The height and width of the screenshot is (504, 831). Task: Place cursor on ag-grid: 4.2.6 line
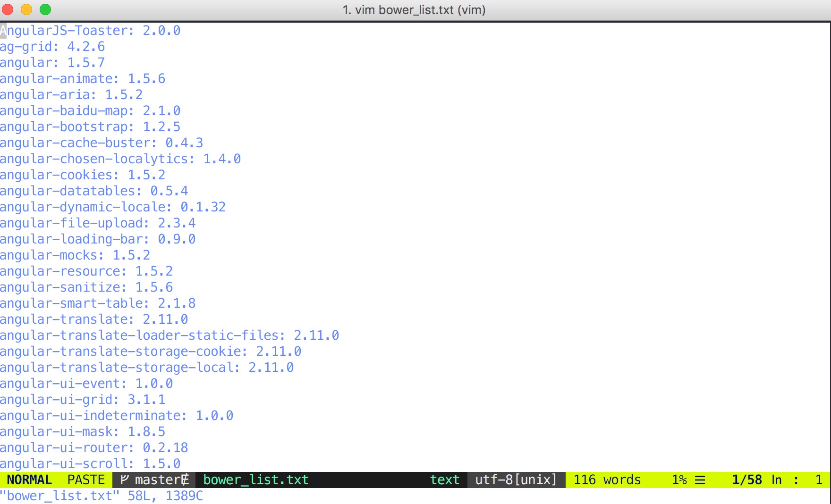(x=52, y=46)
